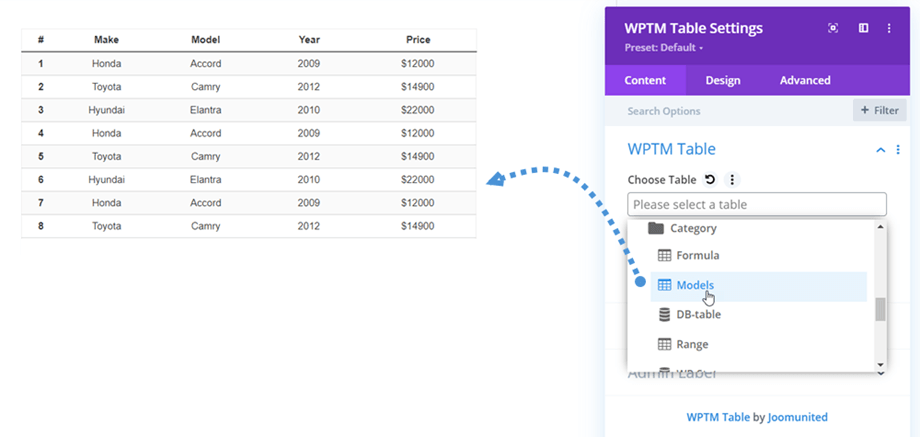Toggle the sidebar snap layout icon

(x=863, y=28)
